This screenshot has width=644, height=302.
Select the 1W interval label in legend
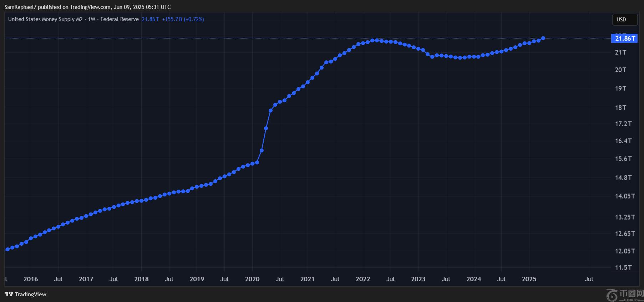(x=92, y=19)
